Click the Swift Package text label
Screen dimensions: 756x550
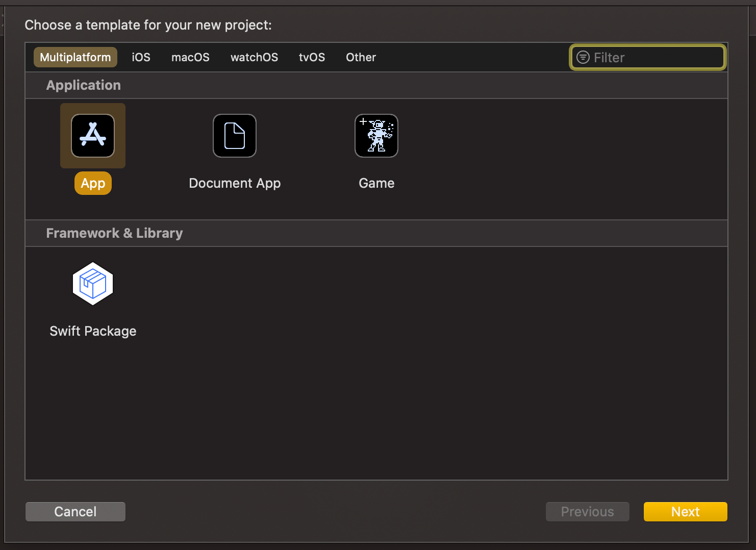(x=93, y=331)
